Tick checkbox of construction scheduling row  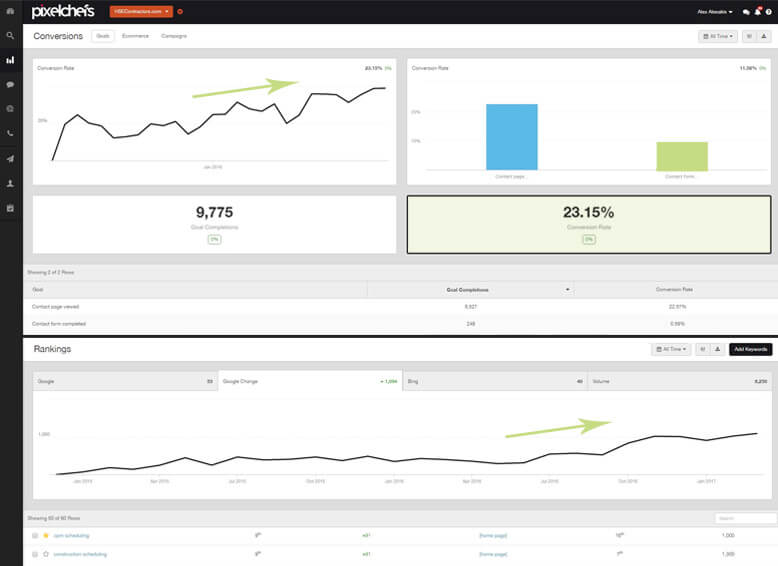tap(35, 554)
